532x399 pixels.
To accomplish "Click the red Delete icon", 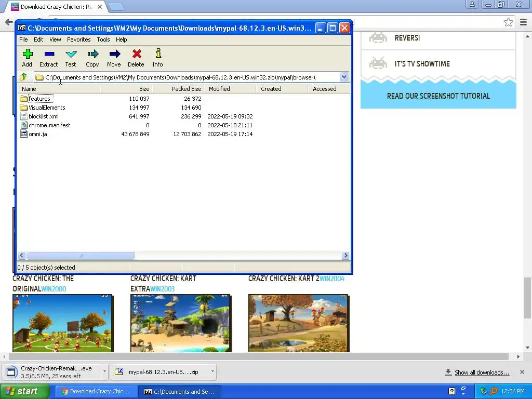I will [137, 54].
